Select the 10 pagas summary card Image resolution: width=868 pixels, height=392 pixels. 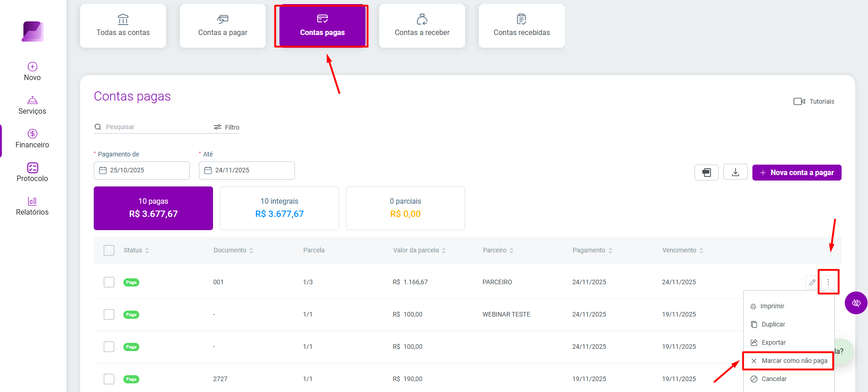click(153, 208)
